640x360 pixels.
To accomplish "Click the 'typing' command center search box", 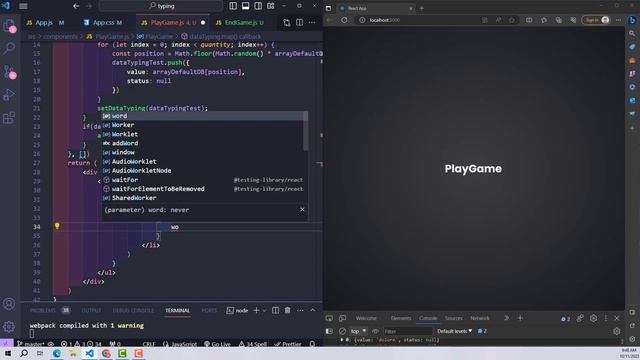I will [161, 6].
